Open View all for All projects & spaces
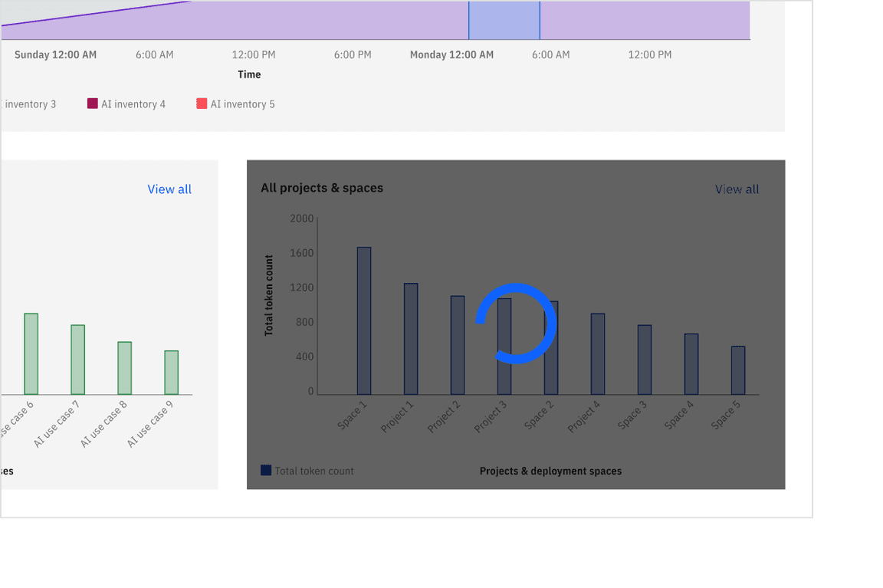883x588 pixels. click(x=737, y=189)
